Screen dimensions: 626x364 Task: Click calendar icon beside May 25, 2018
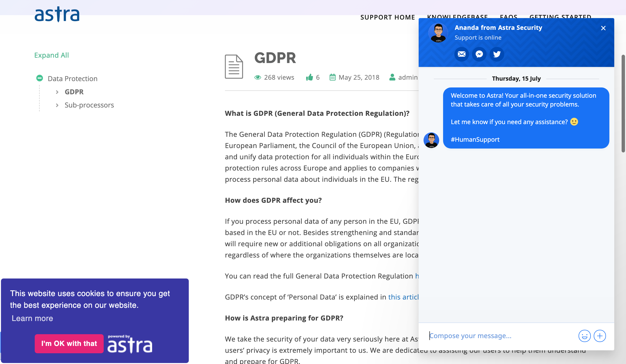(x=332, y=77)
